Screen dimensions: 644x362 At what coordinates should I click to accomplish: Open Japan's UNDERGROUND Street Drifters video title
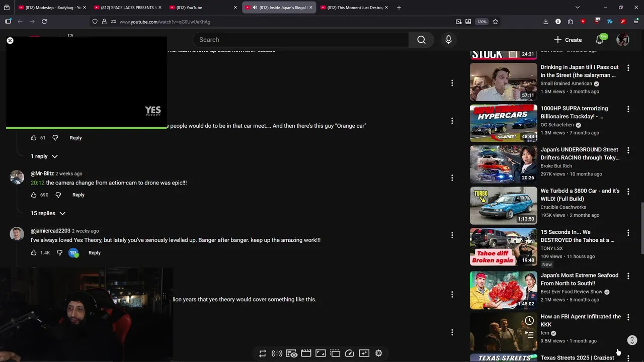tap(580, 153)
